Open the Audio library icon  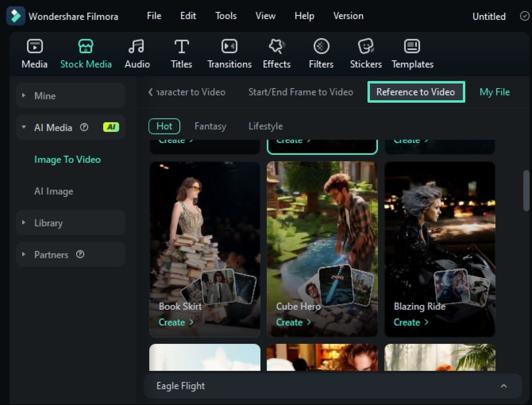136,46
